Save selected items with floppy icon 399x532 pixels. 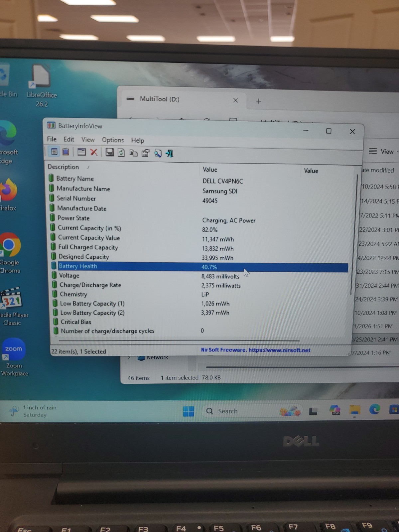point(109,153)
